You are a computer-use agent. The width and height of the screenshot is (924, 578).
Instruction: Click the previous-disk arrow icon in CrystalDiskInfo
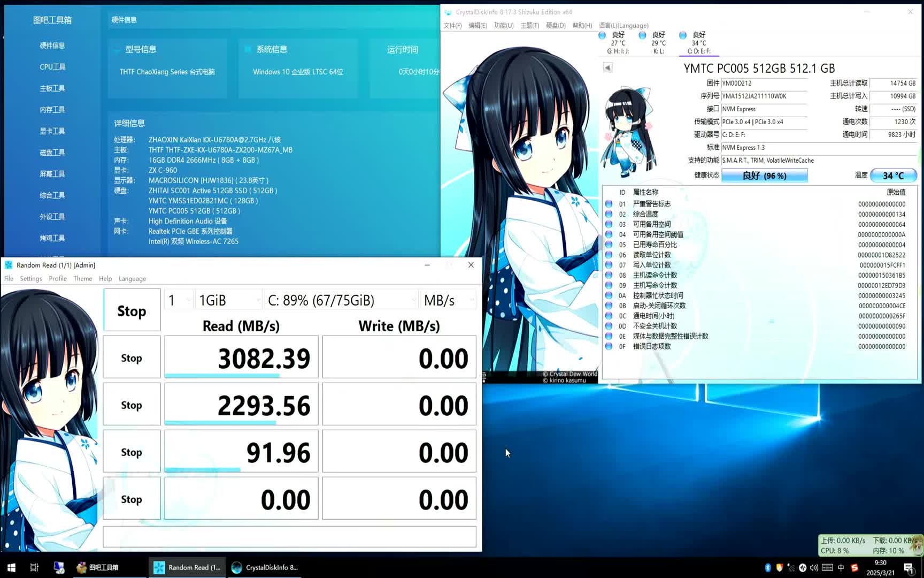pyautogui.click(x=607, y=67)
